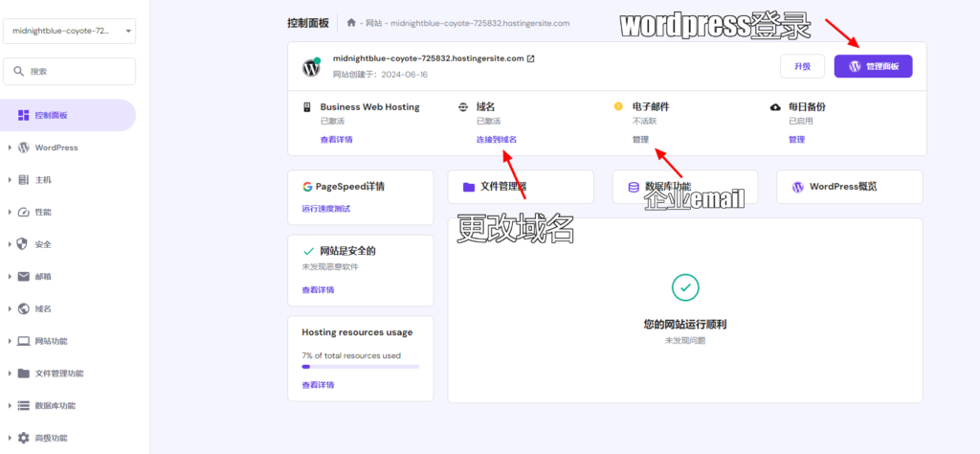Click the Google icon in PageSpeed card
Image resolution: width=980 pixels, height=454 pixels.
308,187
